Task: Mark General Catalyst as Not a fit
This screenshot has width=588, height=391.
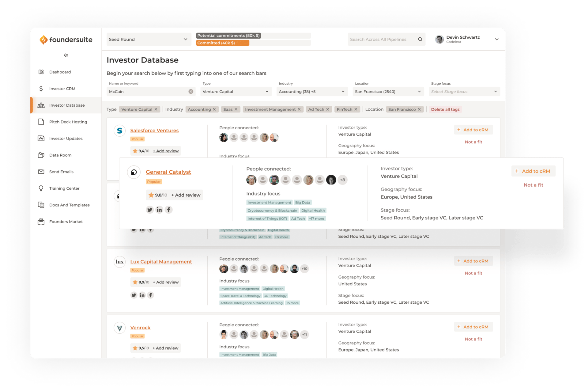Action: coord(533,185)
